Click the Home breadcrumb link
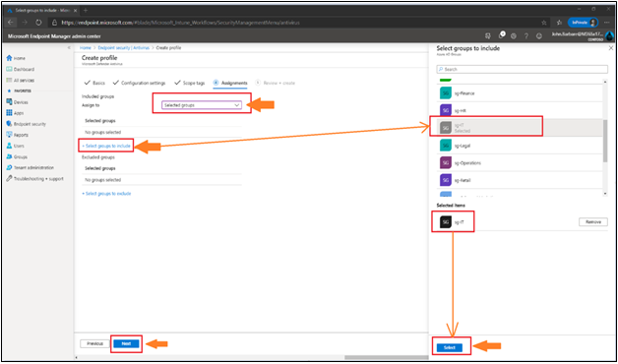The image size is (618, 364). pos(86,47)
